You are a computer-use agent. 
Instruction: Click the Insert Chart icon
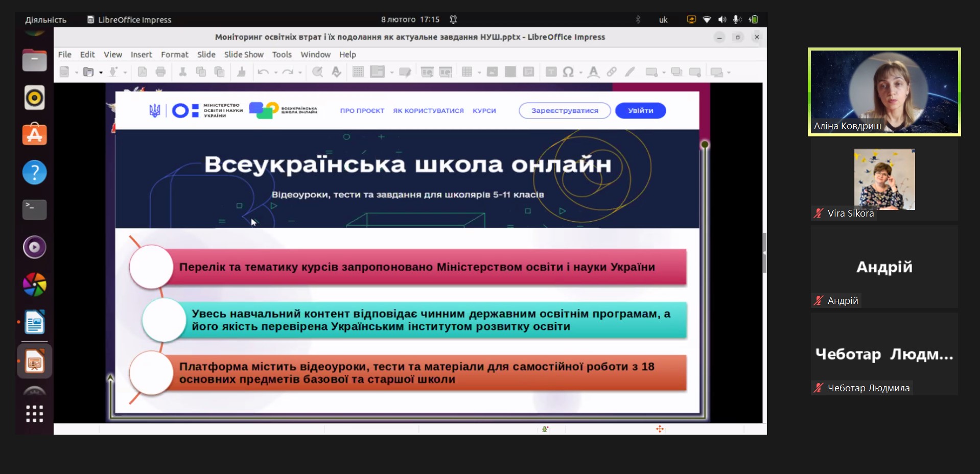point(529,72)
